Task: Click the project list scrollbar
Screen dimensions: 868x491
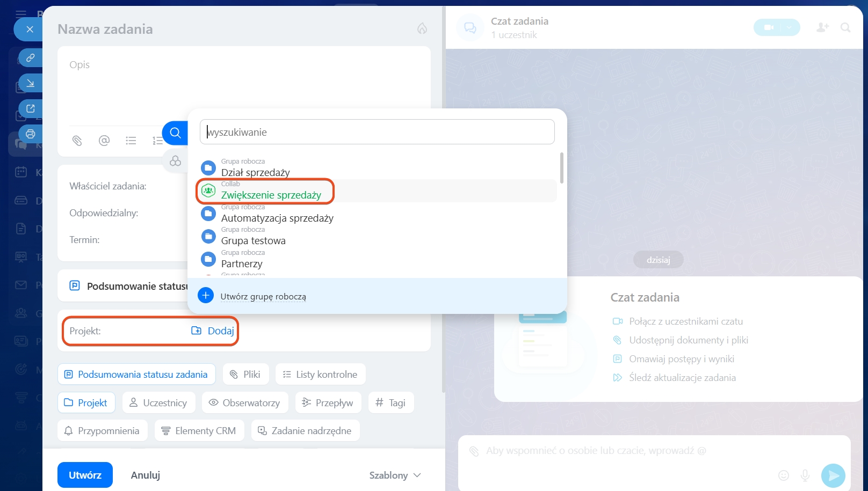Action: [x=562, y=168]
